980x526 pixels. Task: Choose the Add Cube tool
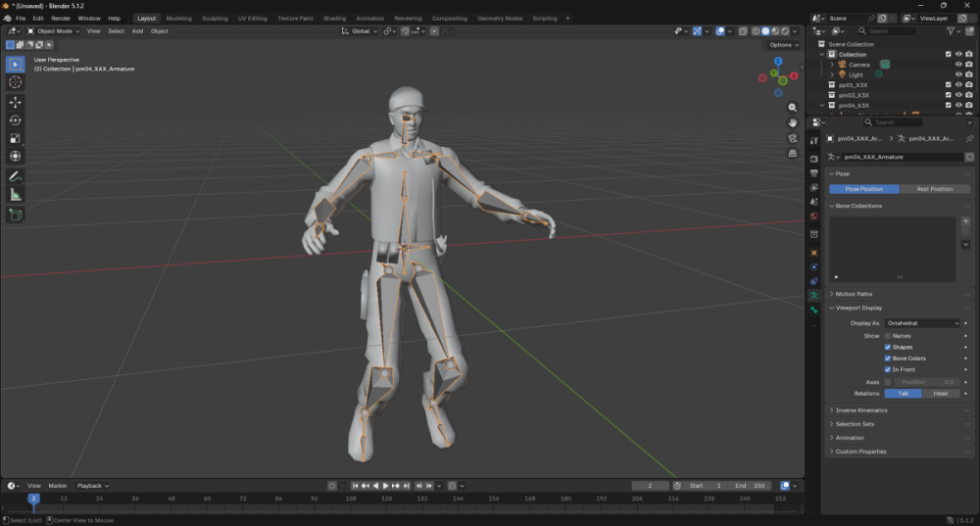pos(16,215)
